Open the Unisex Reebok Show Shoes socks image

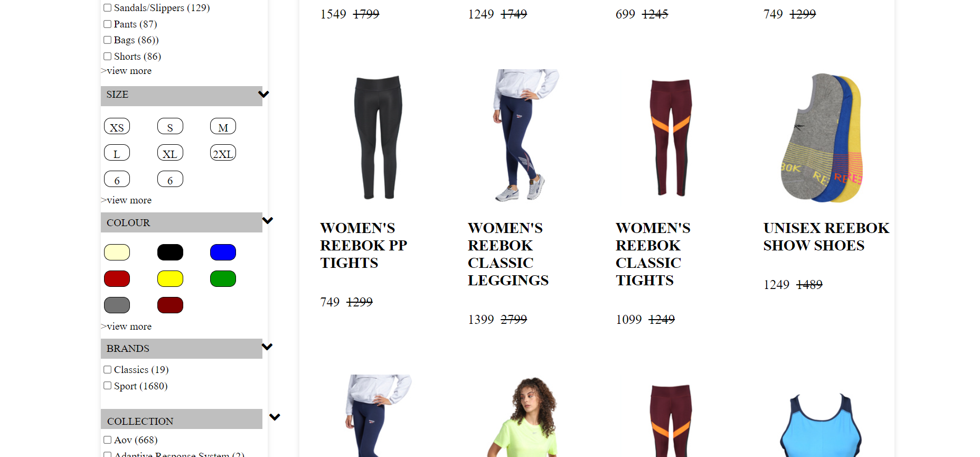coord(822,137)
